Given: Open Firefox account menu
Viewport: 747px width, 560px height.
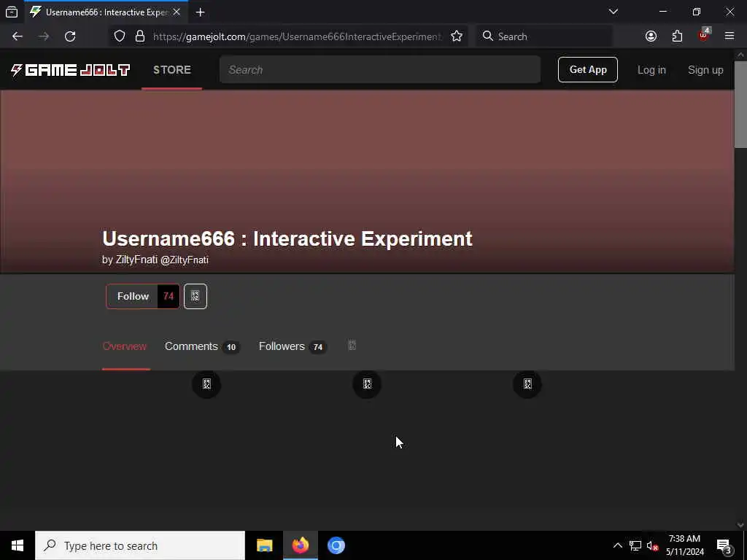Looking at the screenshot, I should click(651, 36).
